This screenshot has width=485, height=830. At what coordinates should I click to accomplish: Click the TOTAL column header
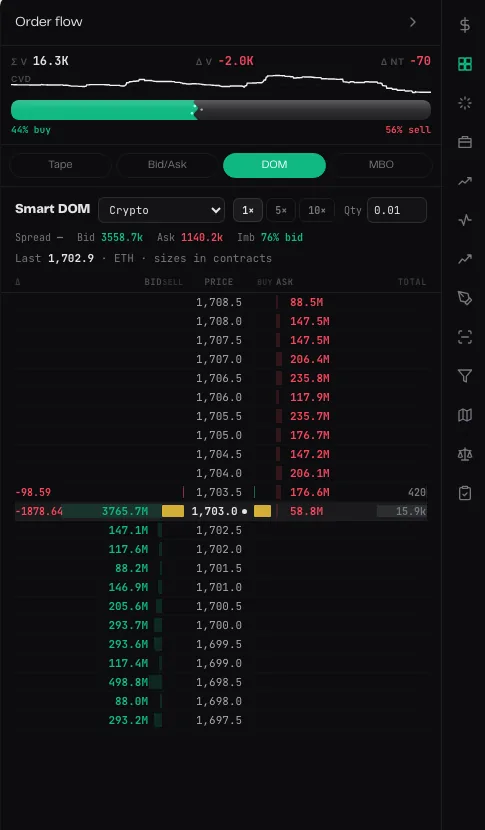(412, 282)
